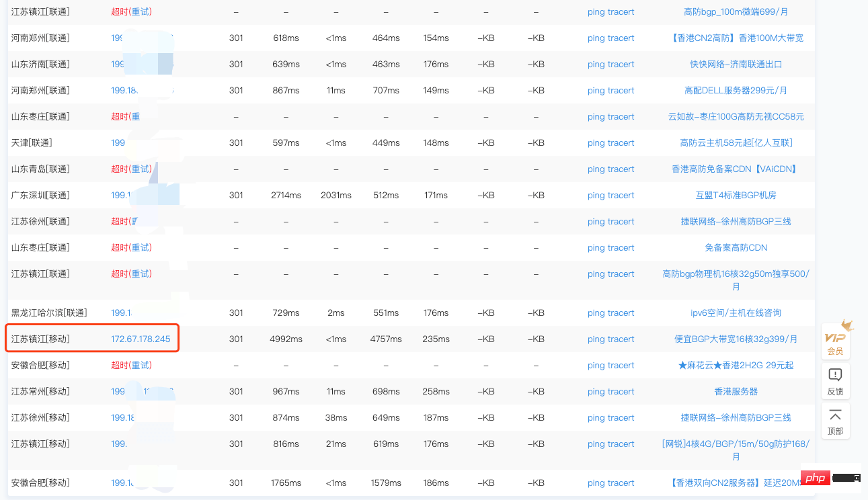This screenshot has width=868, height=500.
Task: Open IP address 172.67.178.245 link
Action: pyautogui.click(x=141, y=339)
